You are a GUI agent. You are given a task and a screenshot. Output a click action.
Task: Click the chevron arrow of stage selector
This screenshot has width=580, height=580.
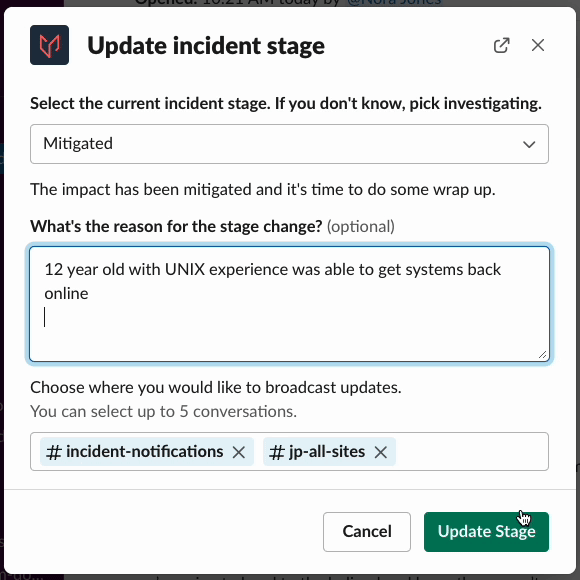tap(529, 144)
